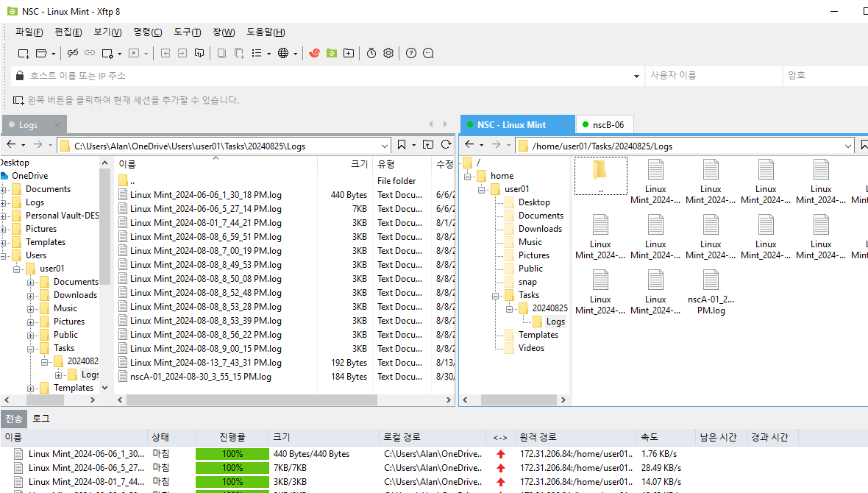Click the host name or IP field
Image resolution: width=868 pixels, height=493 pixels.
coord(327,76)
